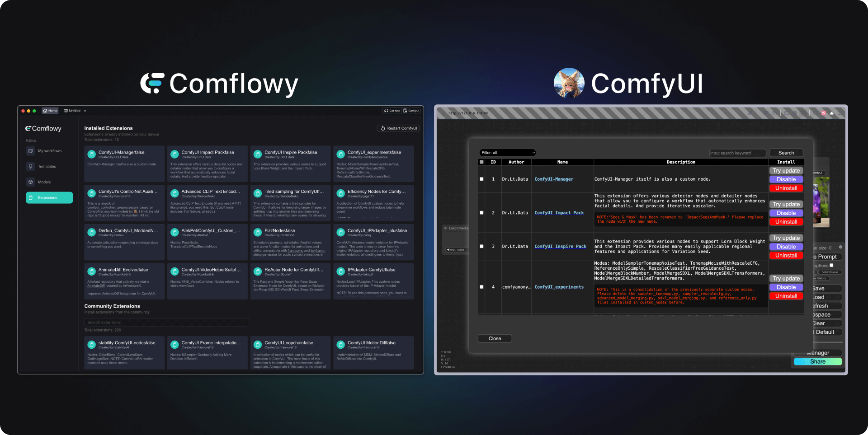
Task: Sort the table by the Author column header
Action: (516, 162)
